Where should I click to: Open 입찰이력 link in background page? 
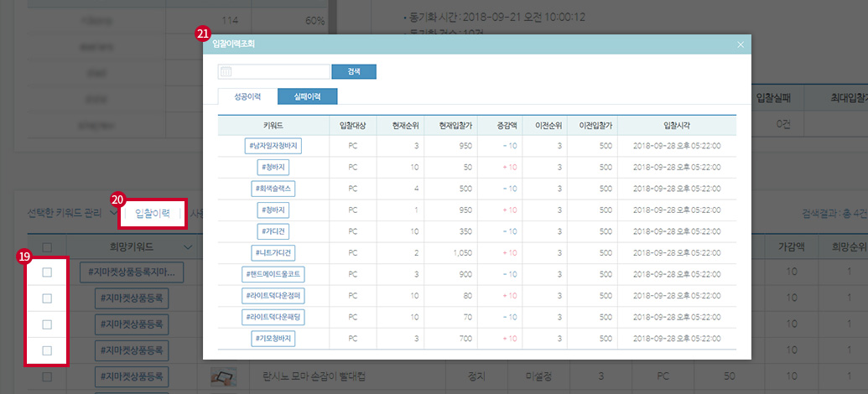[153, 213]
